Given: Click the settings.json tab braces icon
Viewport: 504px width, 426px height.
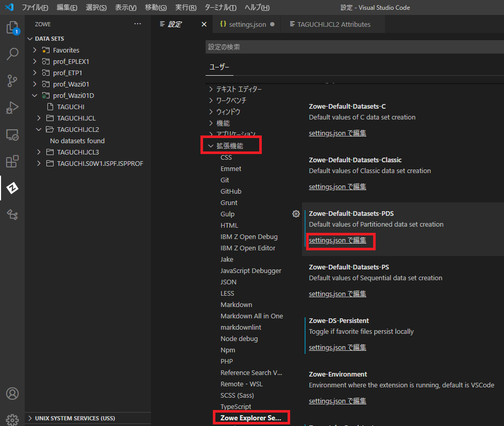Looking at the screenshot, I should pos(223,24).
